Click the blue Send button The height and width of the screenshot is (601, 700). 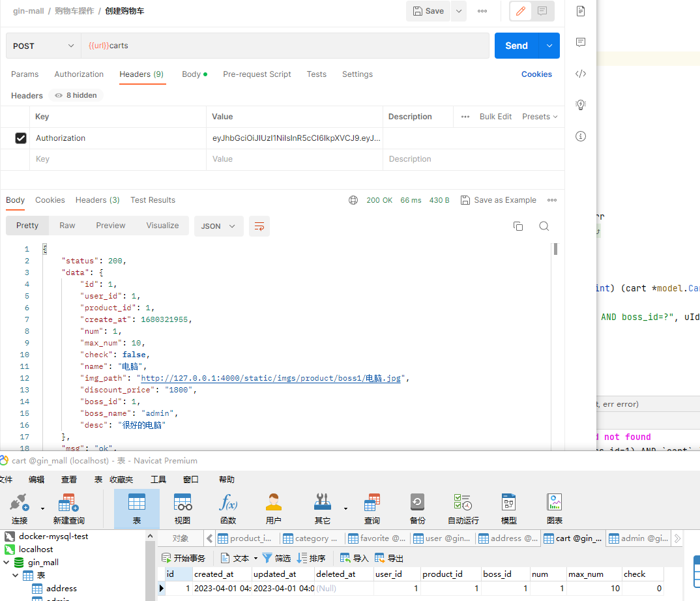(516, 46)
